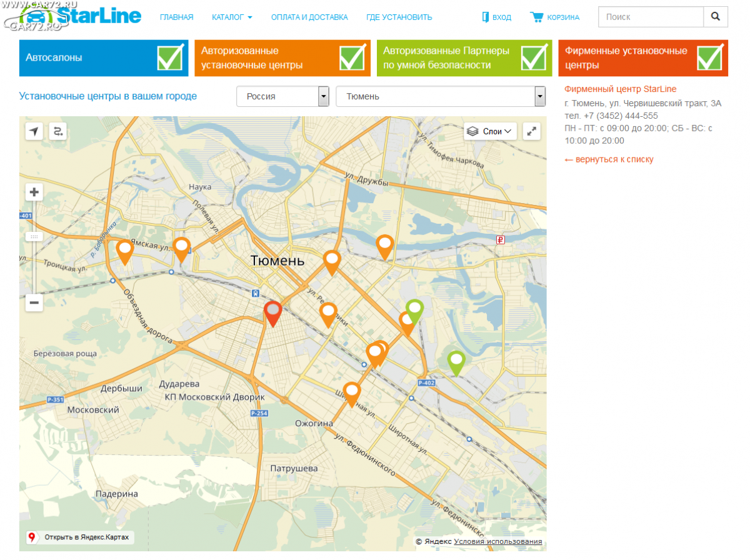Click вернуться к списку link
This screenshot has width=750, height=560.
pos(609,159)
